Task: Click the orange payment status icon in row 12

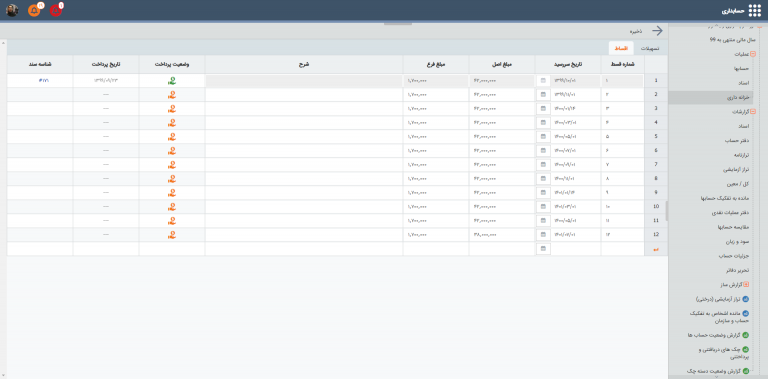Action: point(171,235)
